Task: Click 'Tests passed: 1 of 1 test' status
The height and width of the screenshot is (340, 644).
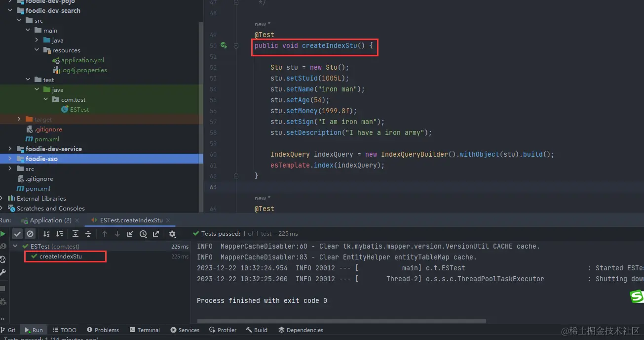Action: 245,234
